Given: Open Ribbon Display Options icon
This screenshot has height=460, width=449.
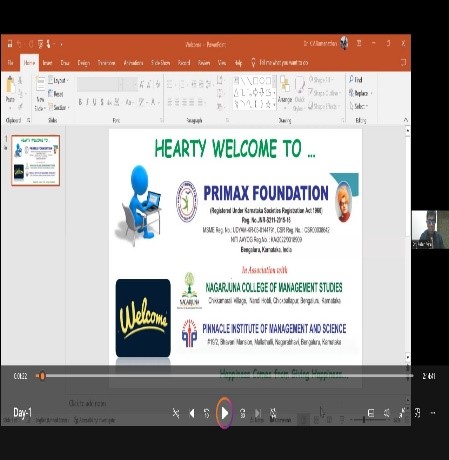Looking at the screenshot, I should [359, 43].
